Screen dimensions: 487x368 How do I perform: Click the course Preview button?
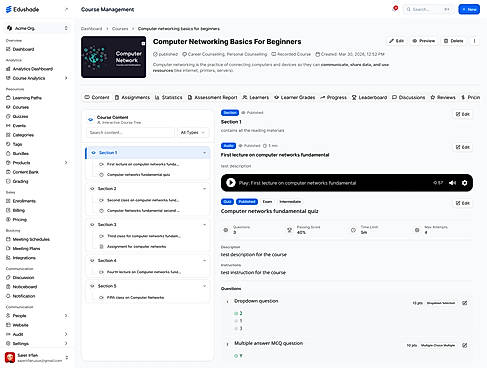[424, 41]
